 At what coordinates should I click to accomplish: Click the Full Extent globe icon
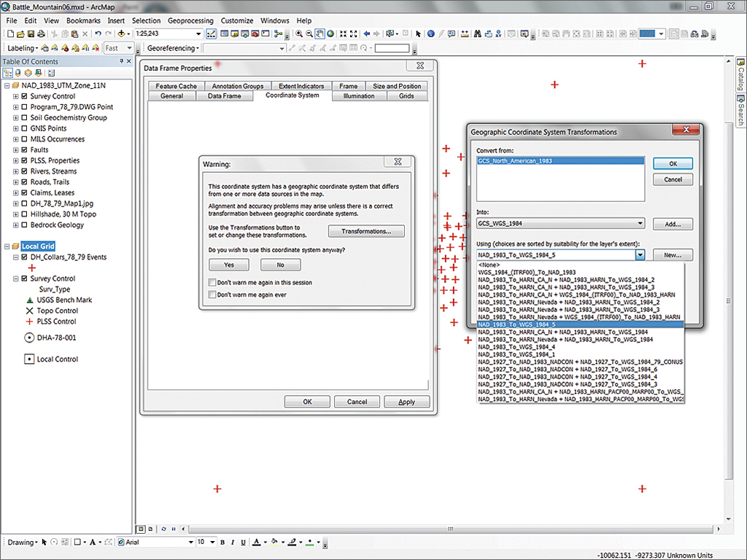(x=330, y=34)
